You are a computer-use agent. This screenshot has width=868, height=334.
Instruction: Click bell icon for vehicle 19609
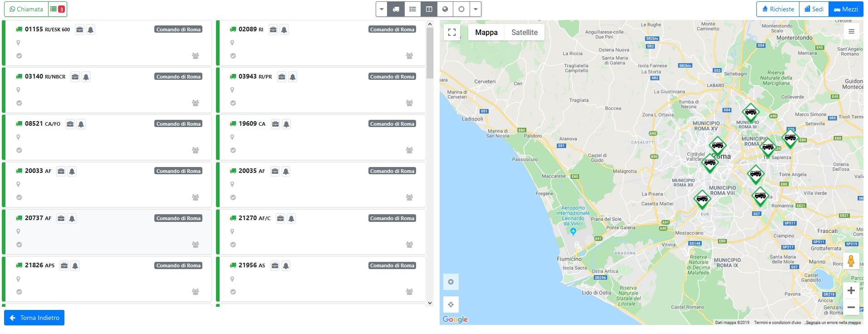[286, 124]
